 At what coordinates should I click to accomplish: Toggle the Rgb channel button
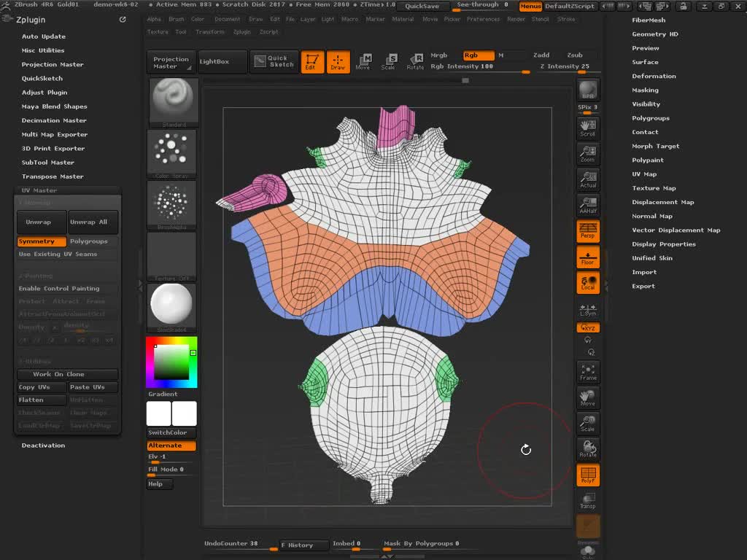479,55
